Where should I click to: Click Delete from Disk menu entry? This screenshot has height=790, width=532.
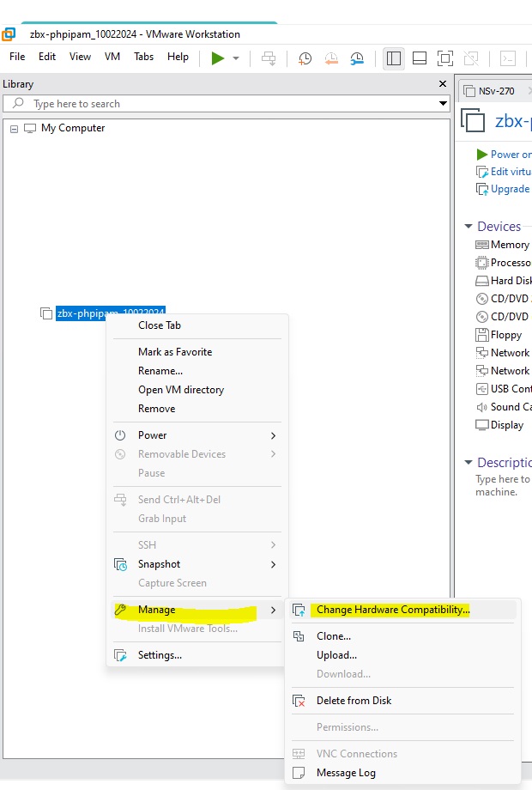(354, 701)
